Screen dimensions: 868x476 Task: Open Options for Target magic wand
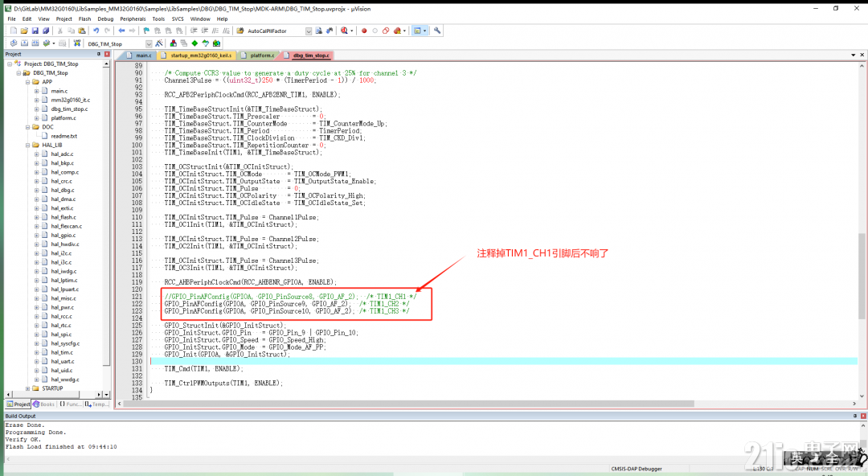tap(159, 43)
